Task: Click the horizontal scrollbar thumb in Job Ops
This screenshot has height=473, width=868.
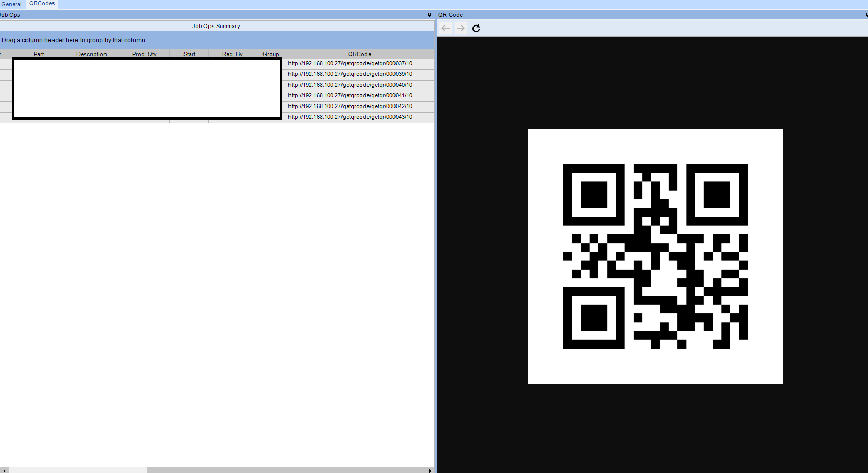Action: coord(78,470)
